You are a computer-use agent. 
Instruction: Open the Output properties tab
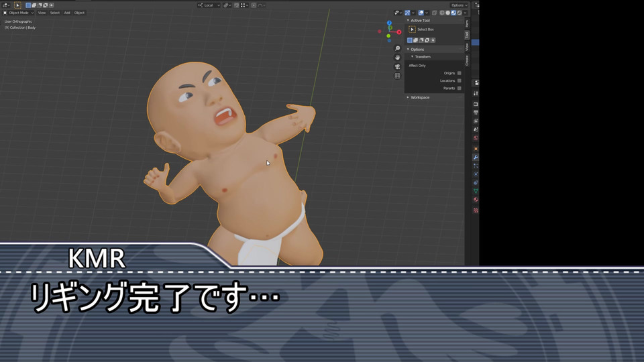click(x=476, y=113)
